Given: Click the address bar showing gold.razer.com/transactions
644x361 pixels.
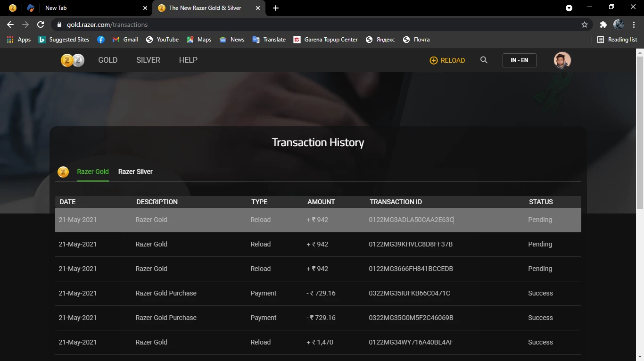Looking at the screenshot, I should point(321,25).
